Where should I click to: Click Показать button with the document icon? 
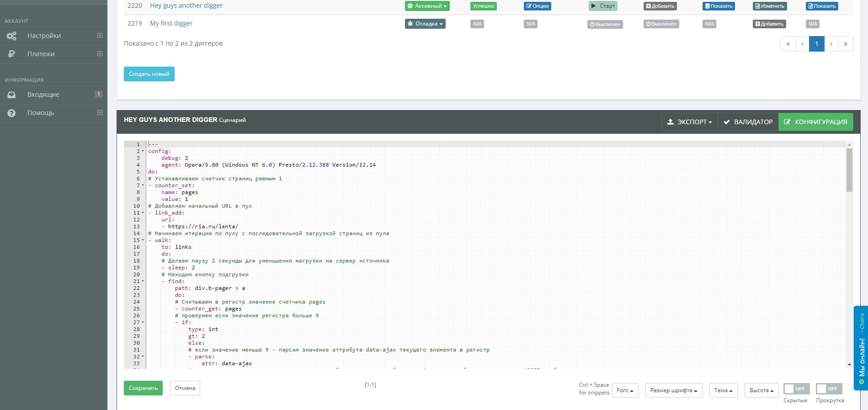pos(822,6)
